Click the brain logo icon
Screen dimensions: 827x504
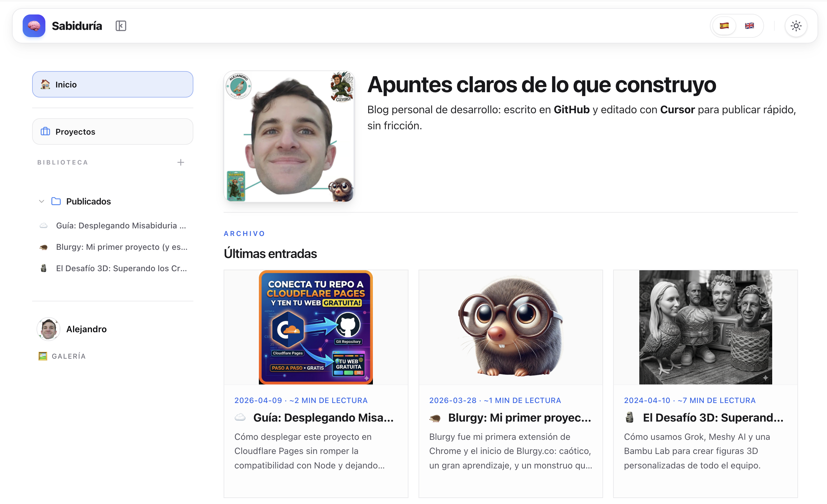[34, 26]
